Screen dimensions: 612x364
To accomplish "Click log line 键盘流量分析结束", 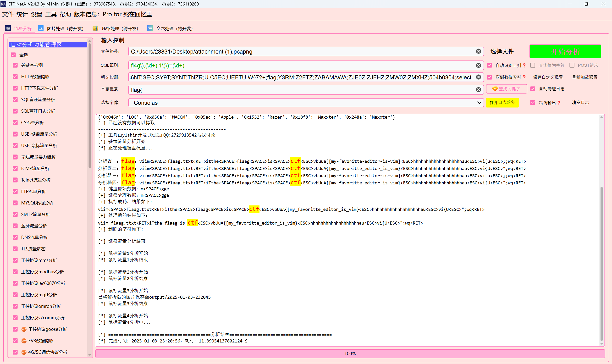I will pyautogui.click(x=122, y=241).
